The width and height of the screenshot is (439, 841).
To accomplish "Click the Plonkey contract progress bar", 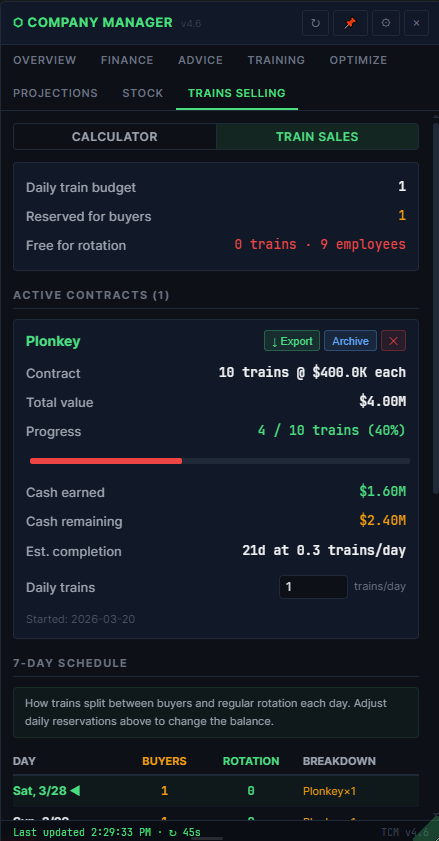I will 220,461.
